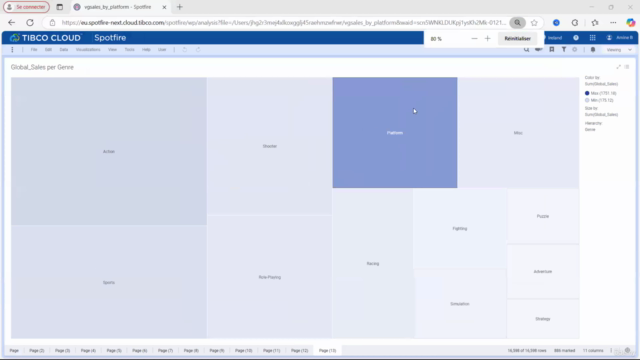Open the Edit menu

(48, 49)
